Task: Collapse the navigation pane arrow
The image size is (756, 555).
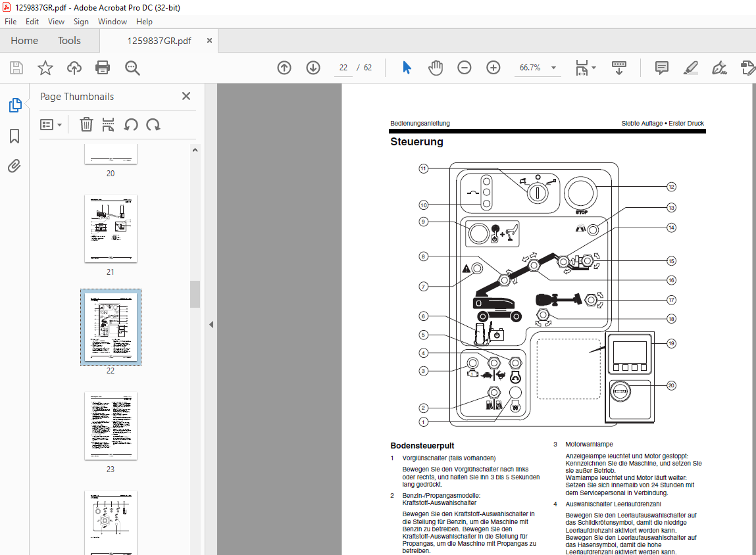Action: tap(211, 324)
